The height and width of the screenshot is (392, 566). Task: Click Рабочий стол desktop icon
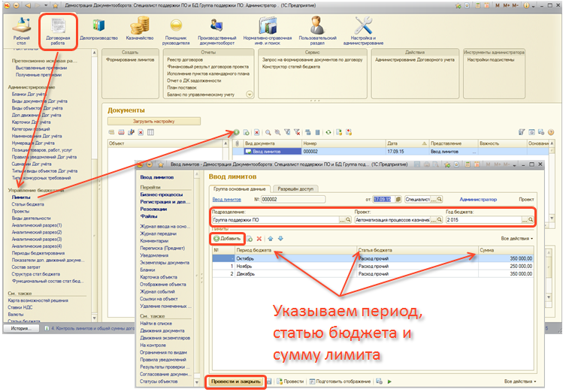click(x=22, y=29)
